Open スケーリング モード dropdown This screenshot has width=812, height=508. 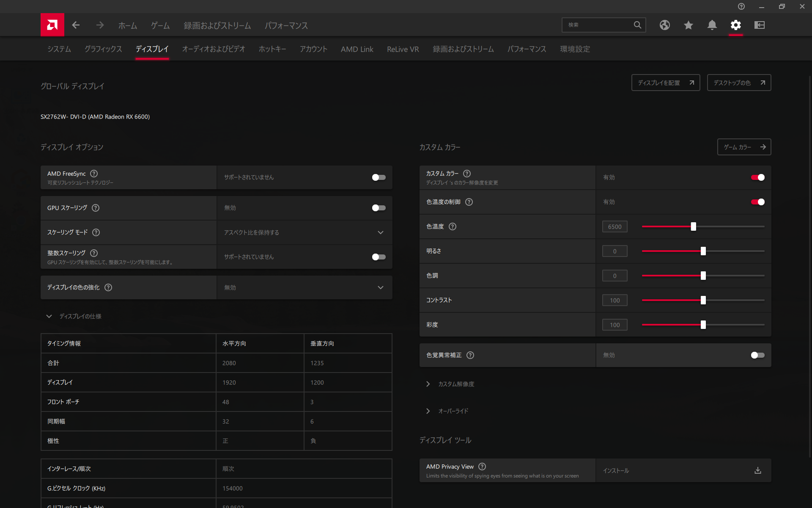point(304,232)
